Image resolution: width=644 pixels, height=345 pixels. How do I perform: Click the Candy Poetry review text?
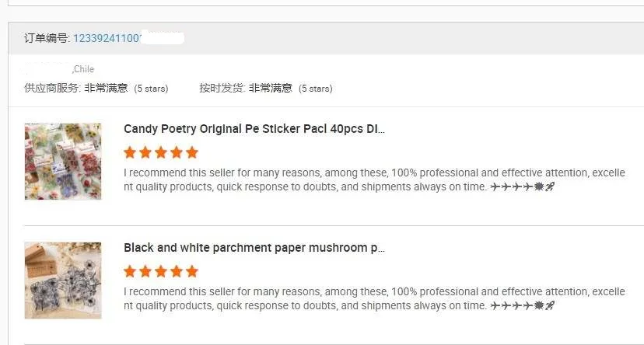point(373,179)
